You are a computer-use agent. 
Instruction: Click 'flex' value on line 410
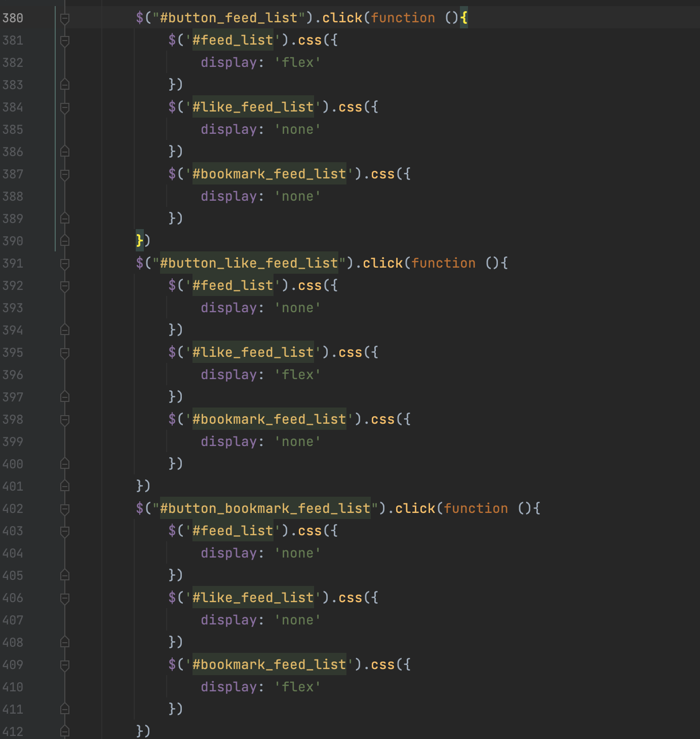tap(298, 687)
